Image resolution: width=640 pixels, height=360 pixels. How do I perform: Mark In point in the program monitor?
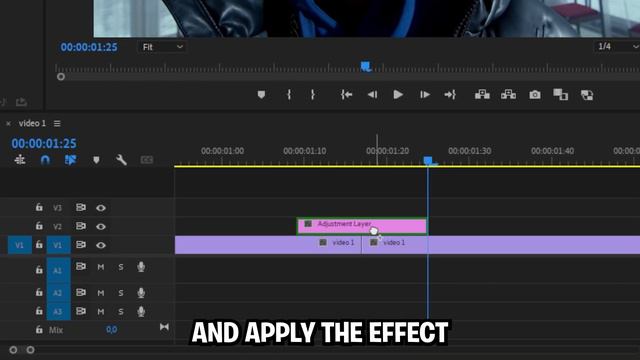289,95
